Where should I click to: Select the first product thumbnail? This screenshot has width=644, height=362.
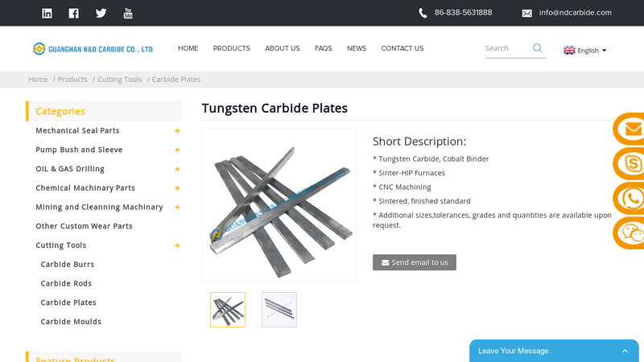228,310
